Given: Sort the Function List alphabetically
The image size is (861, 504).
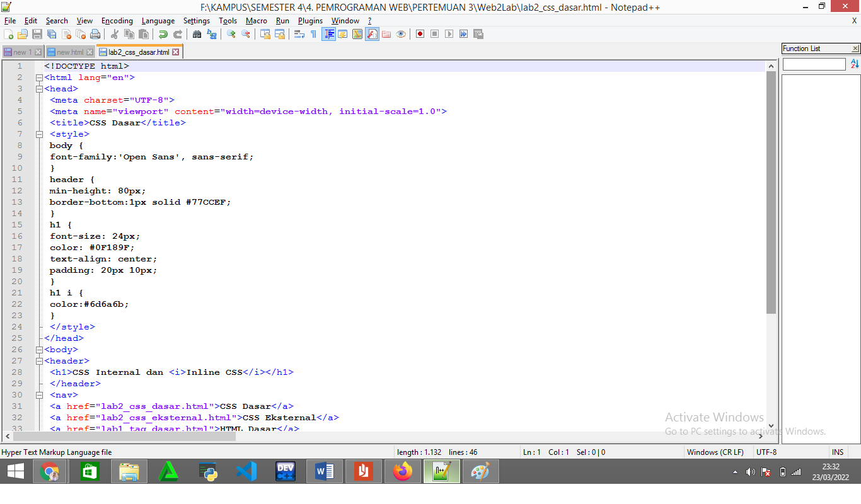Looking at the screenshot, I should pos(855,64).
